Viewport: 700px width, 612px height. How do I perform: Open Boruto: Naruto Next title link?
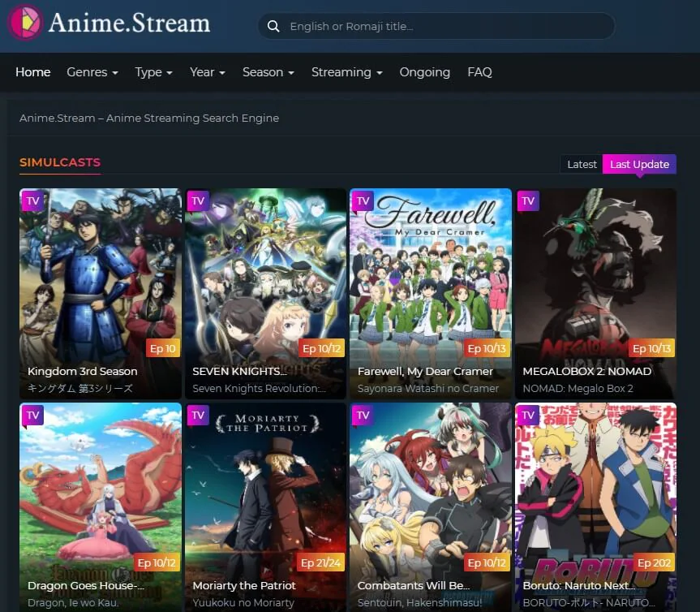point(578,586)
